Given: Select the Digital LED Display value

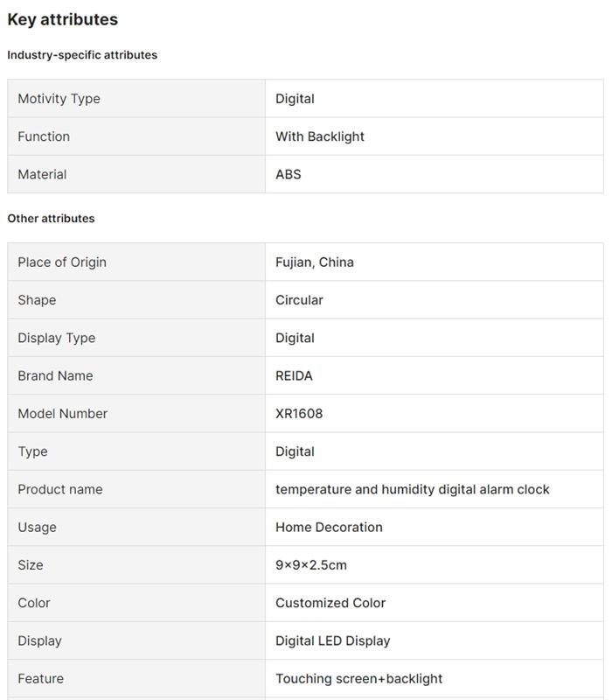Looking at the screenshot, I should point(333,640).
